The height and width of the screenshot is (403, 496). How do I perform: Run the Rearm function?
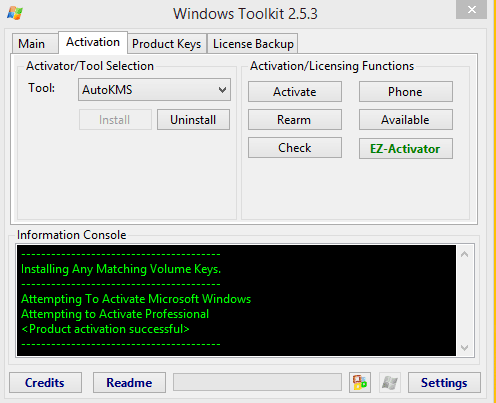295,120
